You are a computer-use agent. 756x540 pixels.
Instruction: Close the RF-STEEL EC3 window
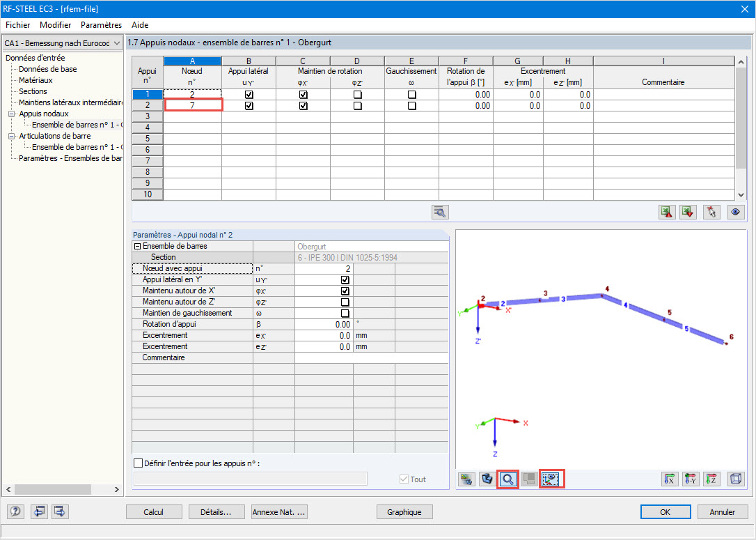click(x=744, y=9)
